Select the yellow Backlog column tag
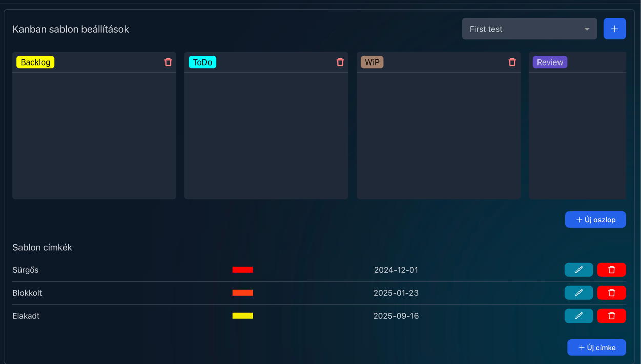 pyautogui.click(x=35, y=62)
